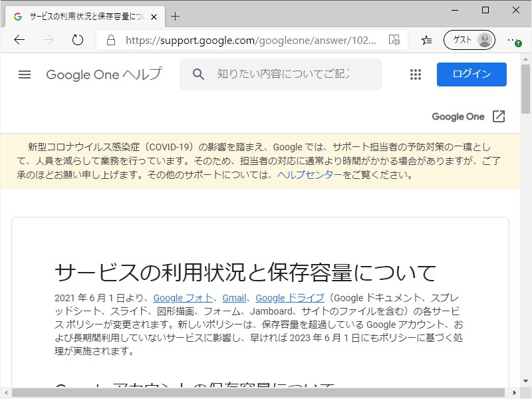Open the Google フォト link
Viewport: 532px width, 399px height.
pyautogui.click(x=182, y=297)
